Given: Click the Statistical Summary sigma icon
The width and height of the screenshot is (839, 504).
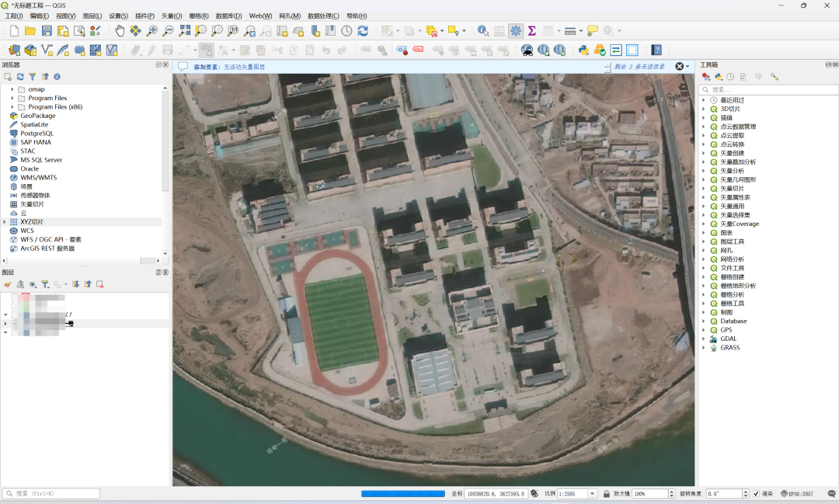Looking at the screenshot, I should tap(532, 31).
